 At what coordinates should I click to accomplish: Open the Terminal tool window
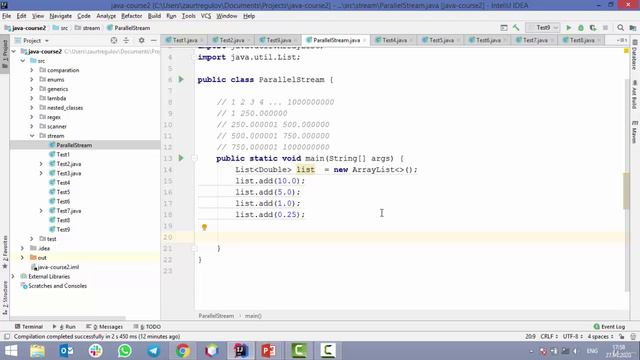click(29, 327)
